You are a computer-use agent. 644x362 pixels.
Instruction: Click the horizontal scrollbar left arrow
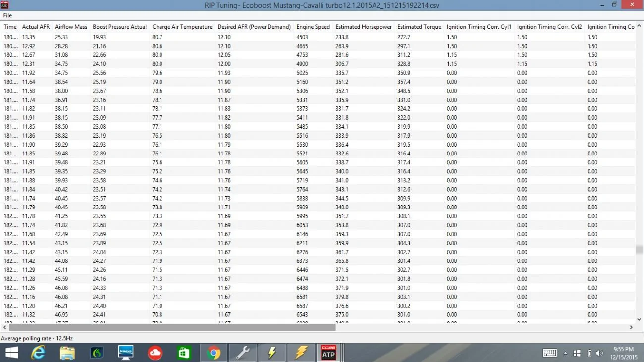click(4, 327)
